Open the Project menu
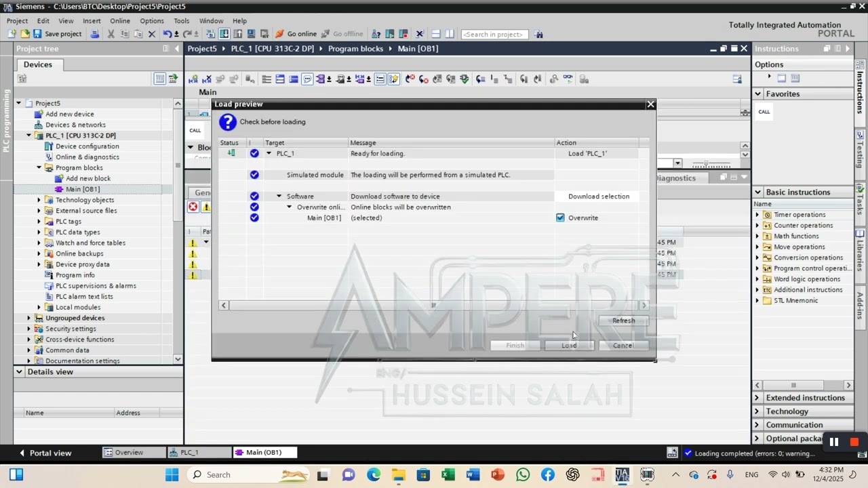 [x=17, y=21]
